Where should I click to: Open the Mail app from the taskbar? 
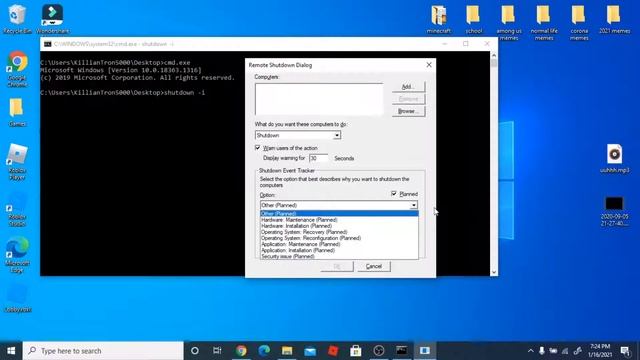click(310, 351)
